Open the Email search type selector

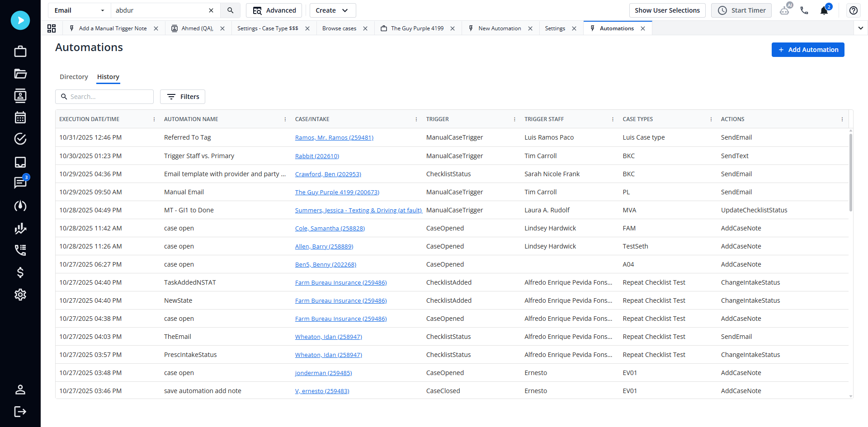click(79, 10)
